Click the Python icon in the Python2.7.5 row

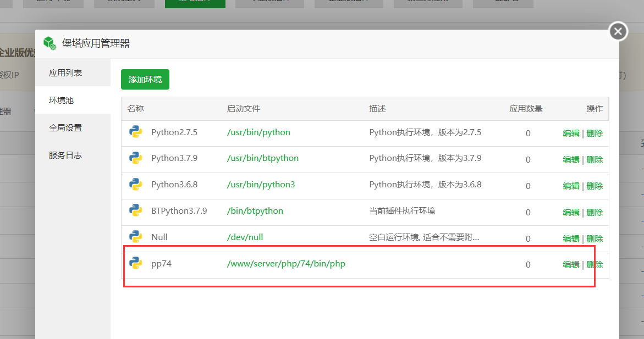point(135,132)
